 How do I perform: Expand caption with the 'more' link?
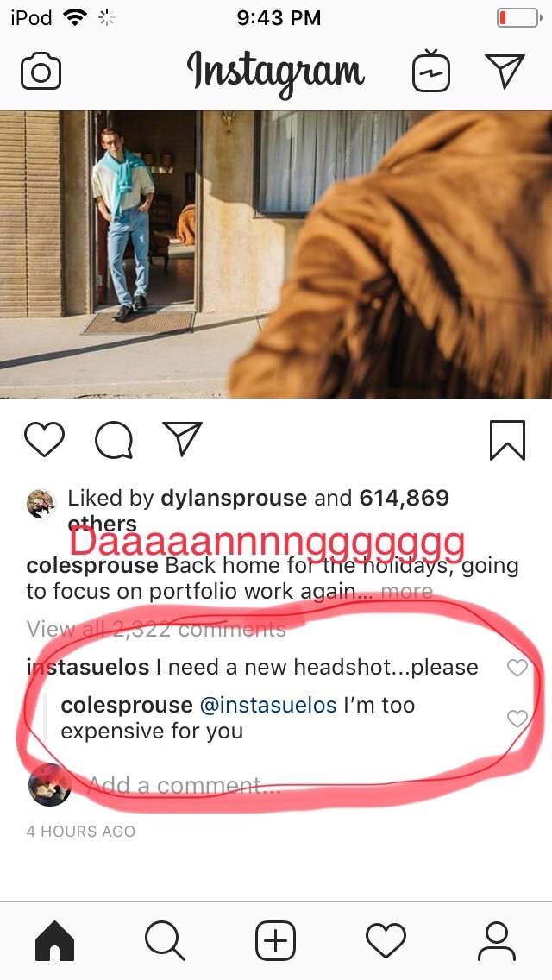[x=406, y=591]
